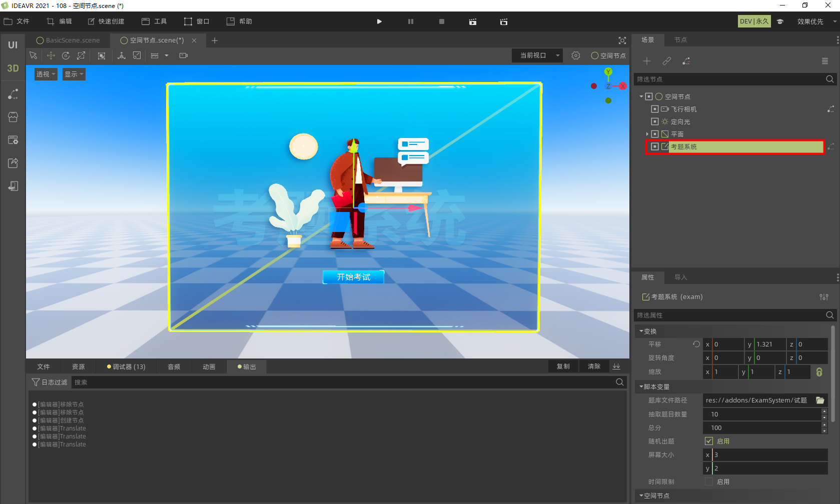
Task: Collapse the 脚本变量 property section
Action: coord(641,386)
